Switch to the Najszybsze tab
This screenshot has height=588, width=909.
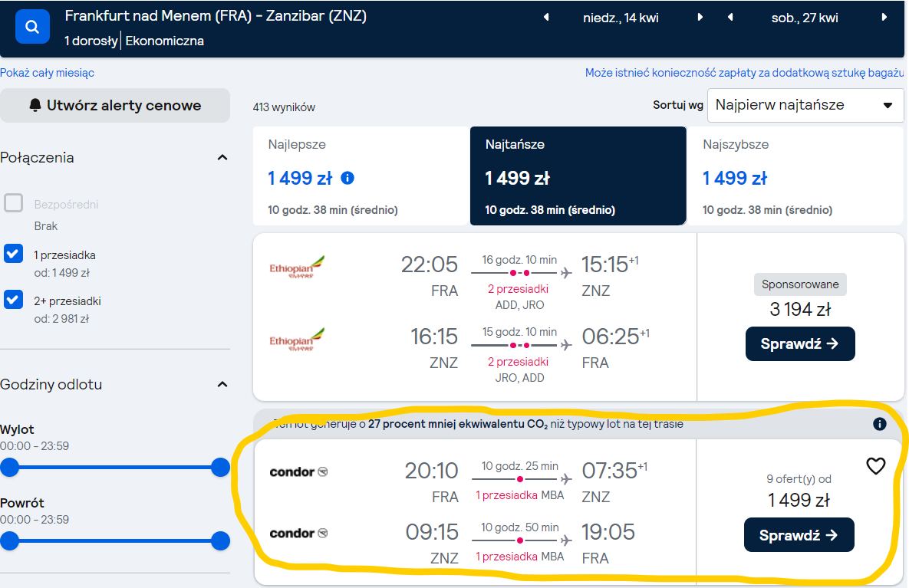795,176
